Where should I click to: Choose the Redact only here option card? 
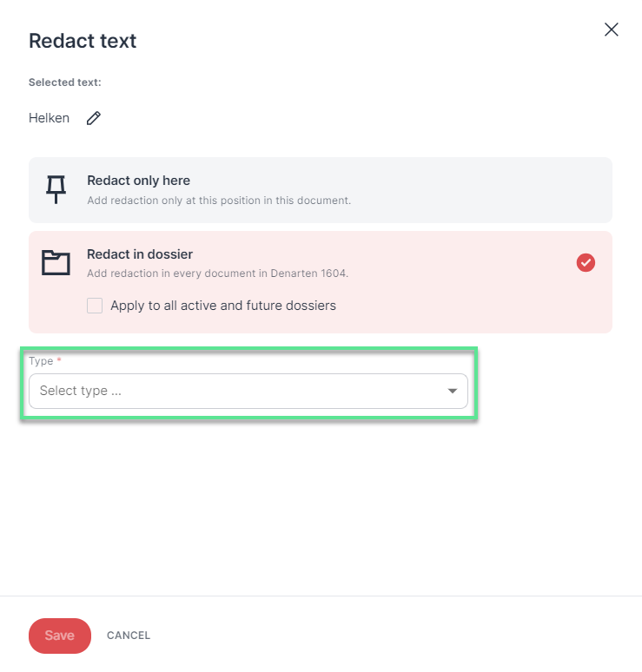coord(321,190)
